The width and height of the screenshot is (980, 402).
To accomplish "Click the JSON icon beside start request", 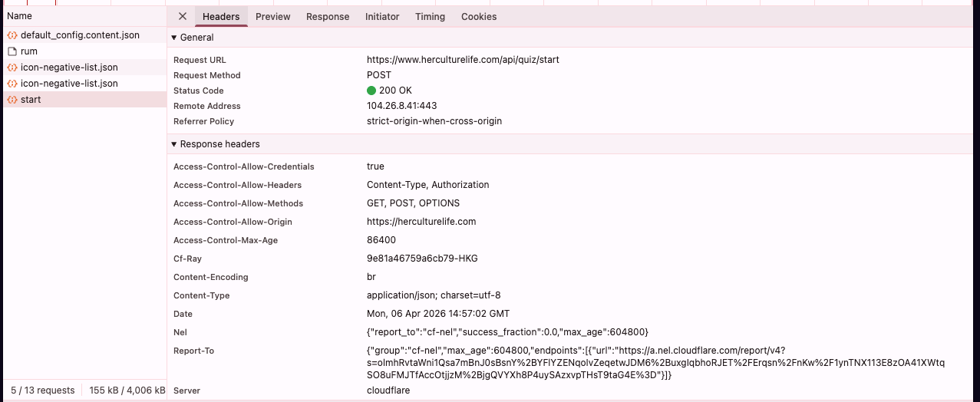I will [12, 100].
